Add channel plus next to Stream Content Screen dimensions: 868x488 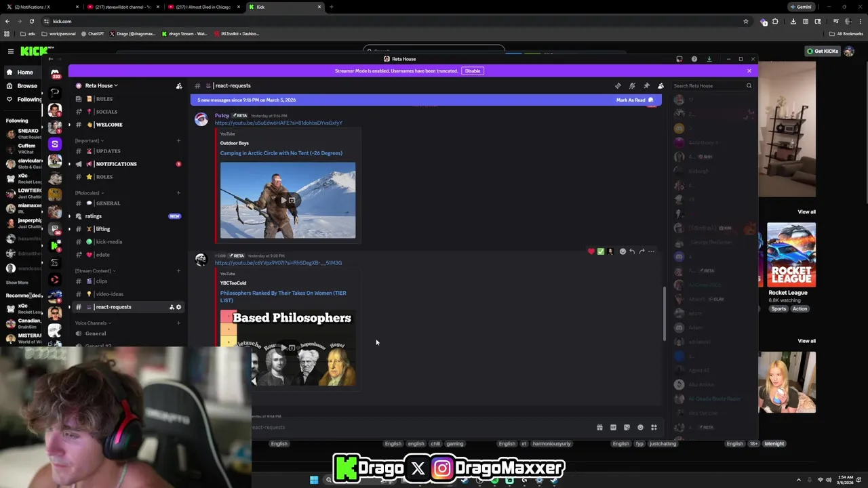pos(178,271)
